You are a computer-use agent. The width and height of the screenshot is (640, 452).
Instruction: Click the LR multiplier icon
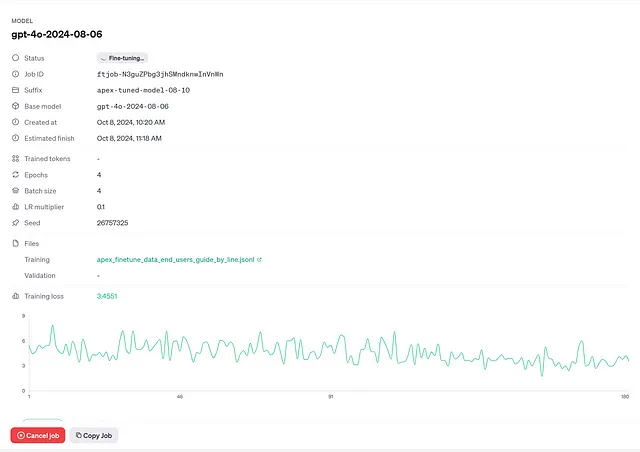[x=16, y=207]
